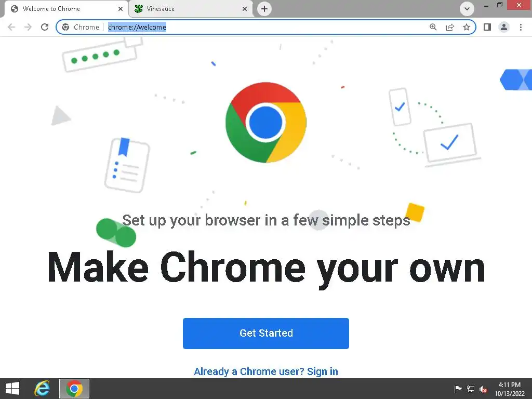Viewport: 532px width, 399px height.
Task: Open the side panel icon
Action: [487, 27]
